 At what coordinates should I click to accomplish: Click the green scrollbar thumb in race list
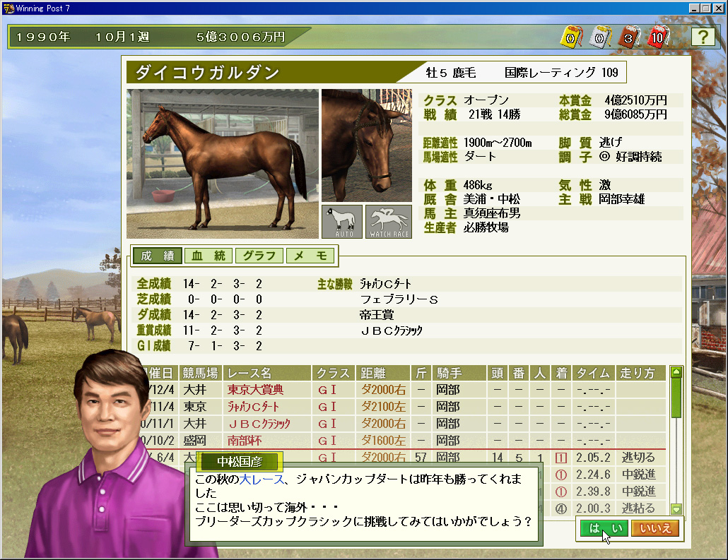coord(676,398)
